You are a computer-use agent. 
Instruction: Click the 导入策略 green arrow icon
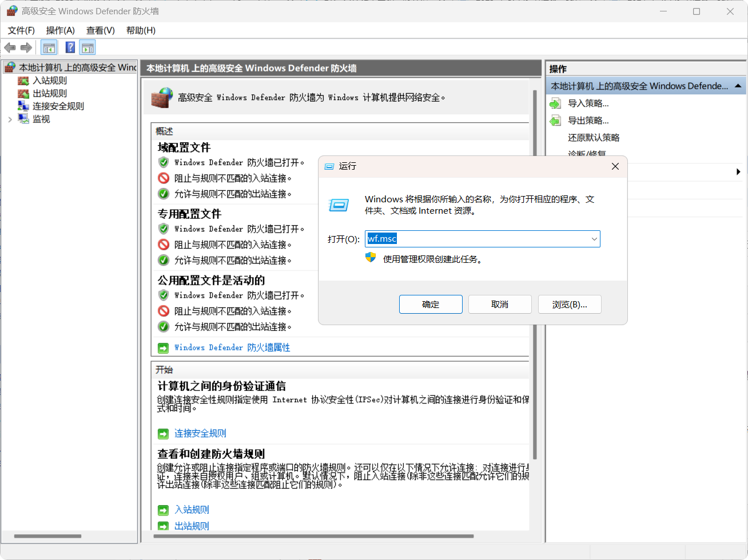pos(555,103)
